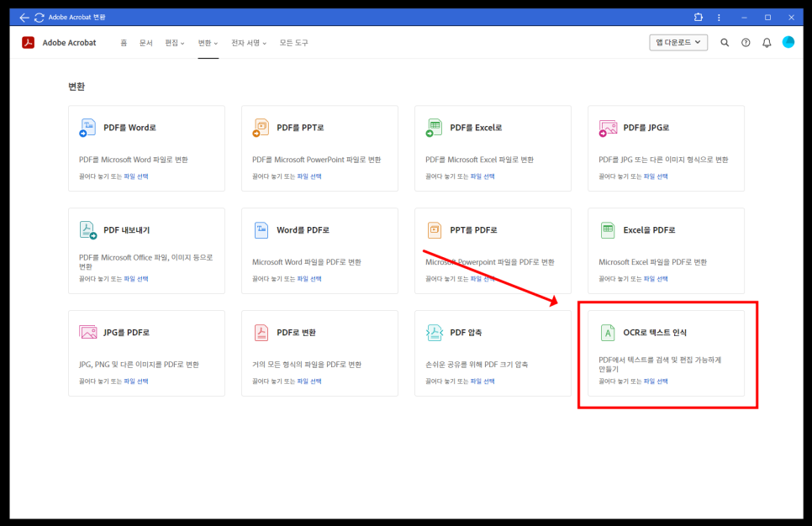The height and width of the screenshot is (526, 812).
Task: Select file link in PDF를 PPT로 card
Action: coord(309,176)
